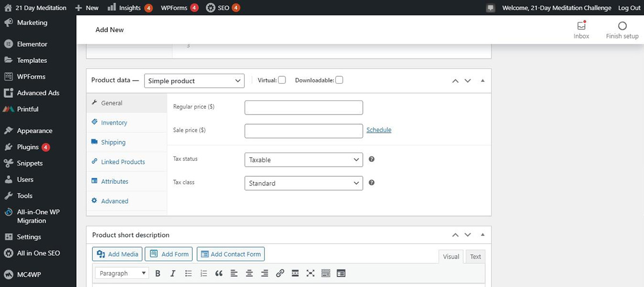
Task: Toggle fullscreen editor mode icon
Action: (x=310, y=273)
